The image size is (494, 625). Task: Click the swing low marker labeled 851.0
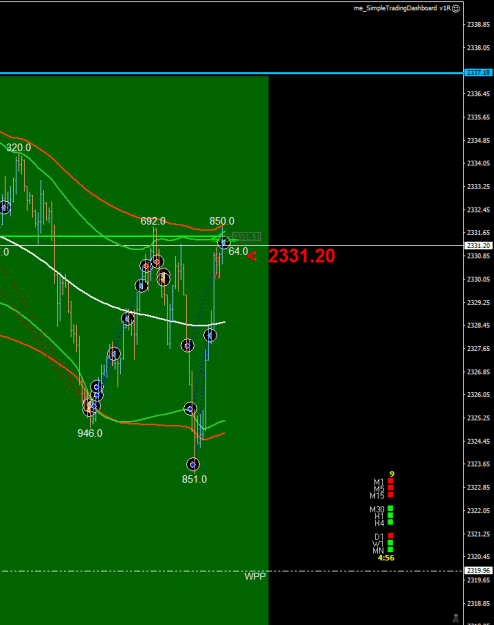coord(193,464)
